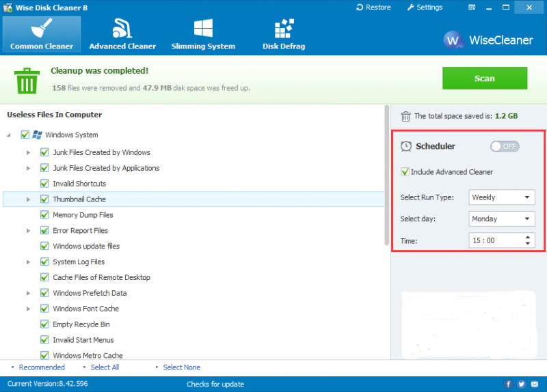Click the Restore option in the title bar
The width and height of the screenshot is (547, 392).
(x=373, y=8)
